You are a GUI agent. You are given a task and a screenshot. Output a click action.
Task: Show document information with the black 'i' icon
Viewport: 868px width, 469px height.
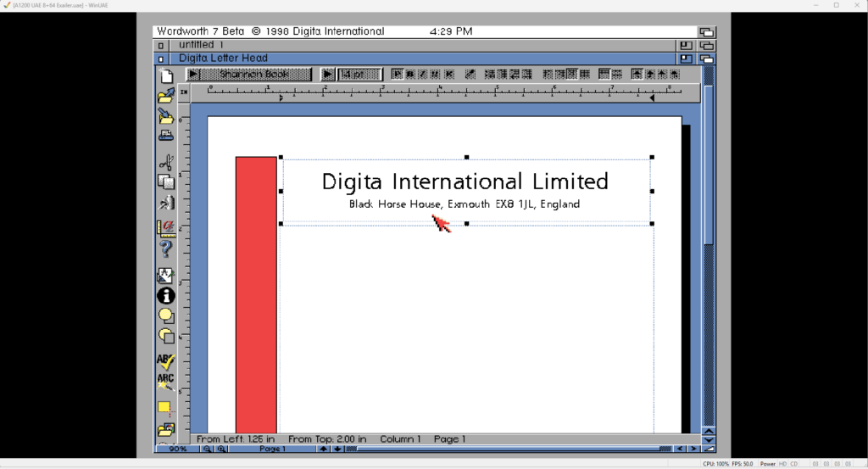pos(166,296)
